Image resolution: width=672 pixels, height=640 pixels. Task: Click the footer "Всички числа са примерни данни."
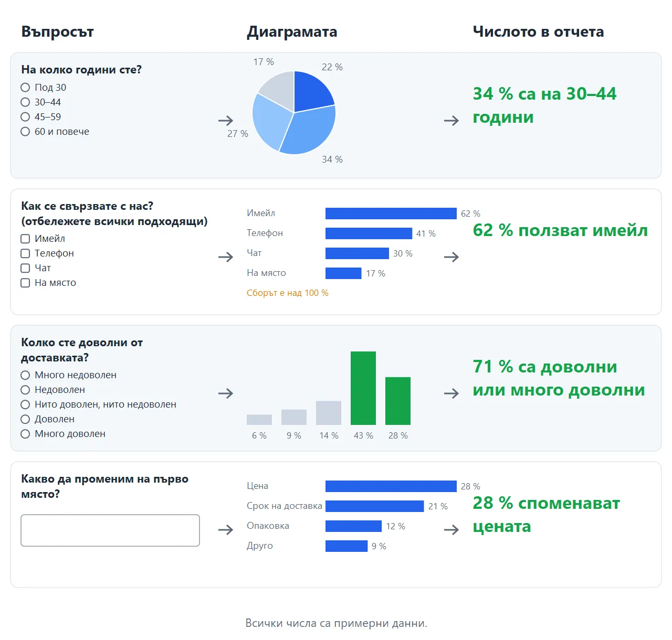336,624
